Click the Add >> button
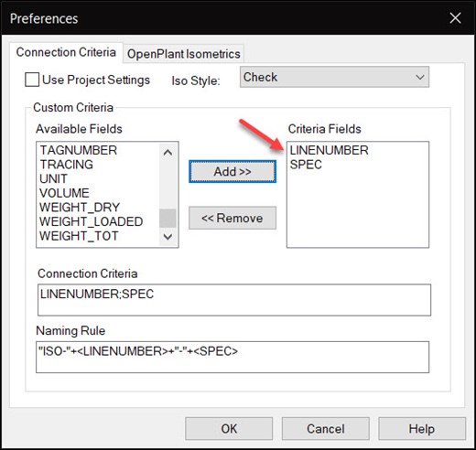The width and height of the screenshot is (476, 450). (x=233, y=172)
